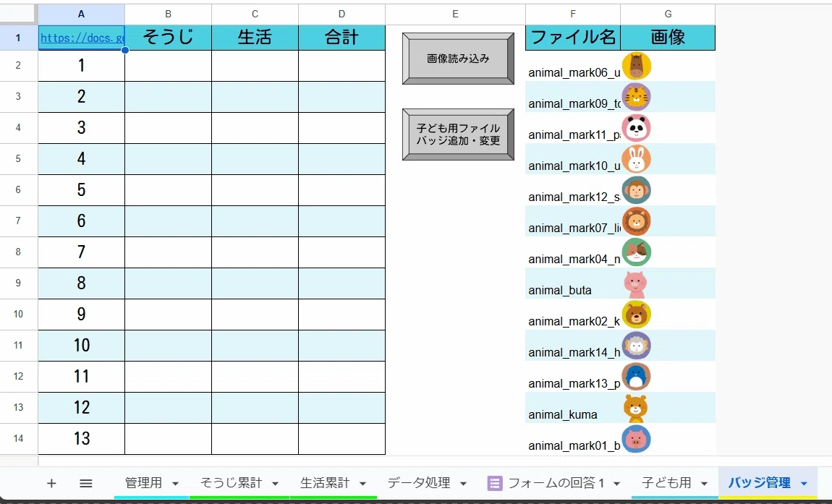Switch to the 子ども用 sheet tab
Viewport: 832px width, 504px height.
click(666, 483)
